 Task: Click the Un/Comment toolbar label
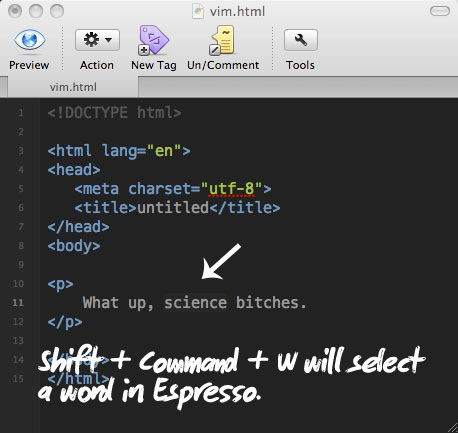(x=223, y=65)
